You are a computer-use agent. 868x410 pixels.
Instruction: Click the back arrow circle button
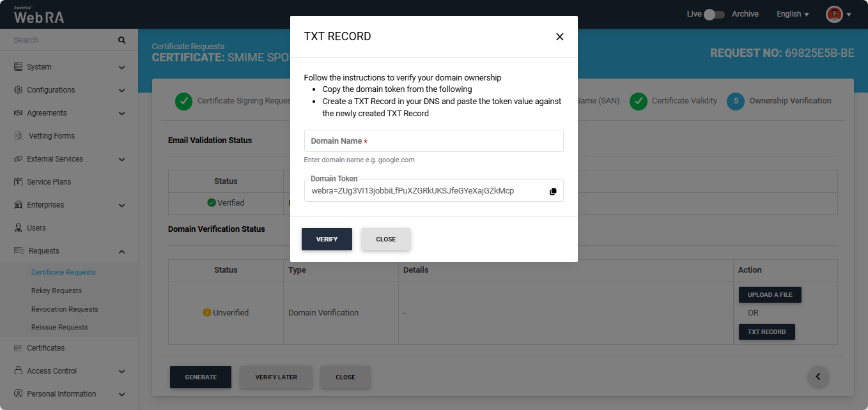pyautogui.click(x=818, y=377)
